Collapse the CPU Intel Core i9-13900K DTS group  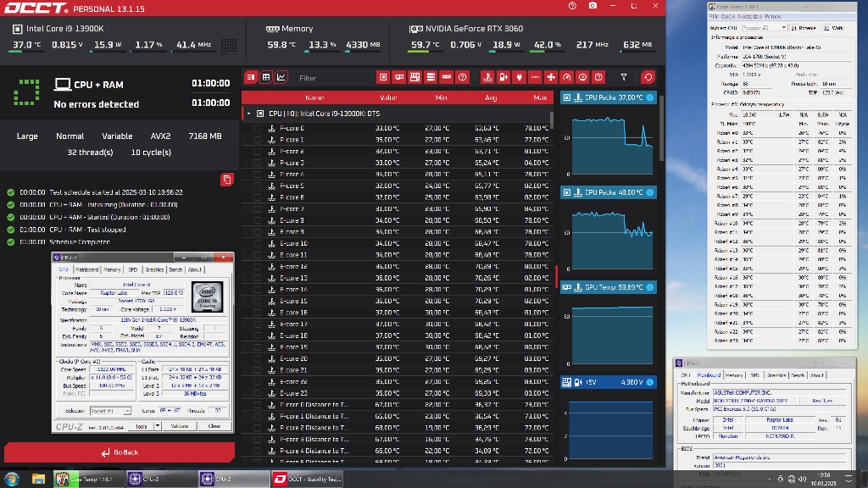click(x=248, y=114)
